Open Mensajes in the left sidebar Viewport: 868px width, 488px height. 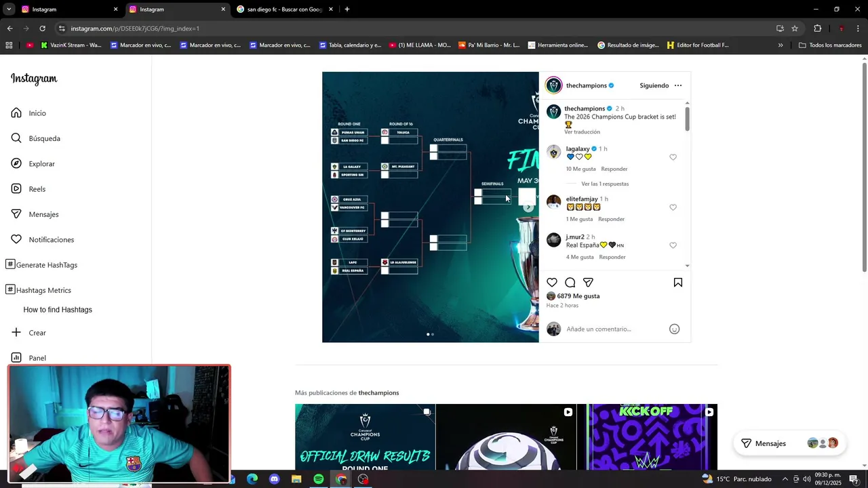coord(35,214)
